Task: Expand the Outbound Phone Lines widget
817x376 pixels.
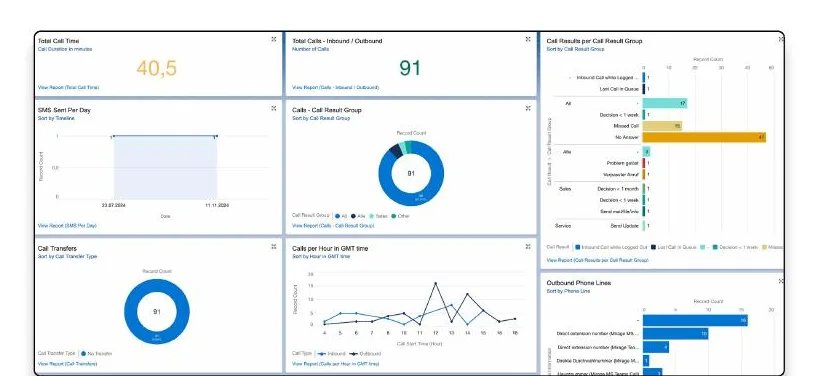Action: 781,281
